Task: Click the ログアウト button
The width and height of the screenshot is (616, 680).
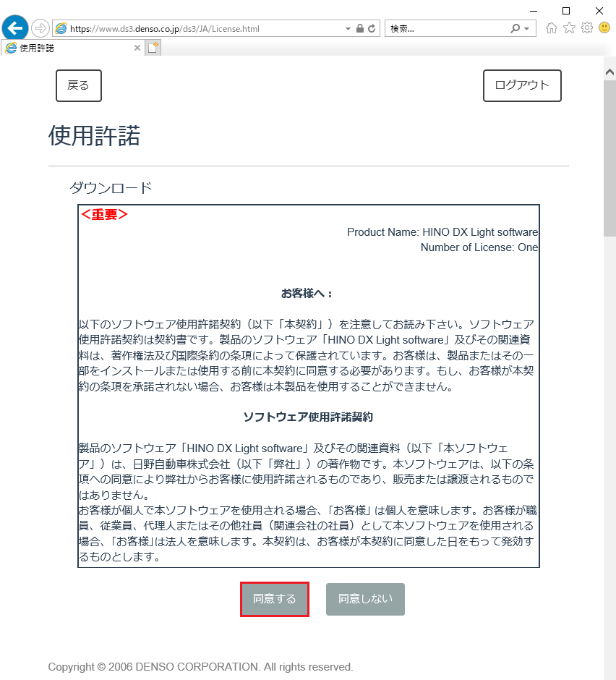Action: [522, 85]
